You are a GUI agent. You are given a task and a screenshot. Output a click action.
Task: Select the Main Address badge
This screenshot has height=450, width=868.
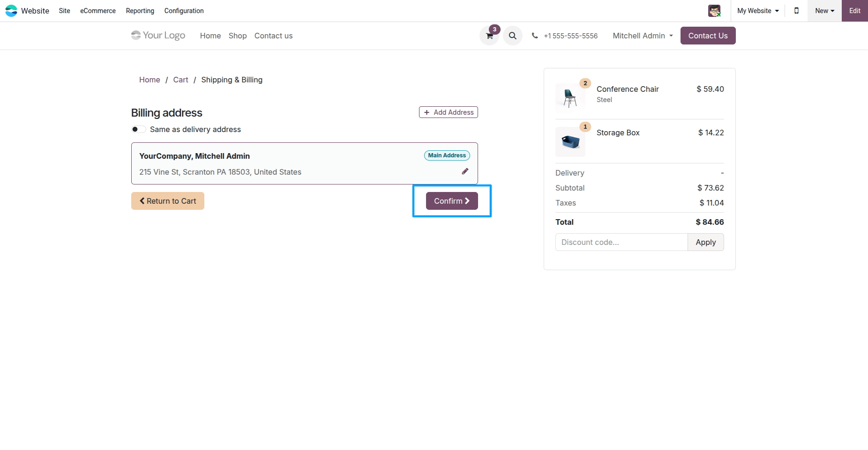[446, 155]
